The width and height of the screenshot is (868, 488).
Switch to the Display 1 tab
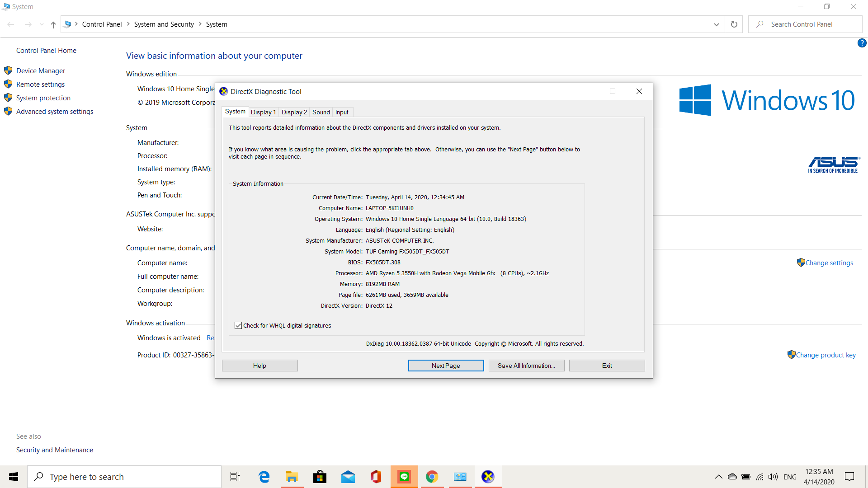pyautogui.click(x=263, y=112)
